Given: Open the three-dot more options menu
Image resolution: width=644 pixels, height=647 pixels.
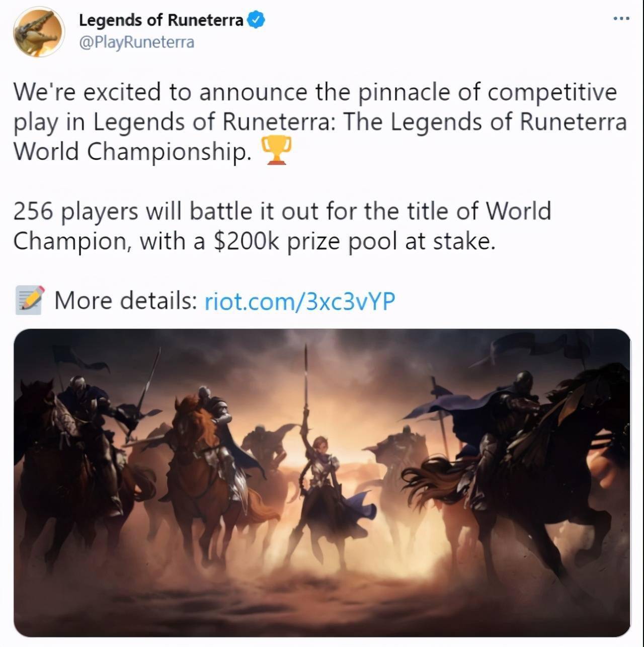Looking at the screenshot, I should point(621,19).
